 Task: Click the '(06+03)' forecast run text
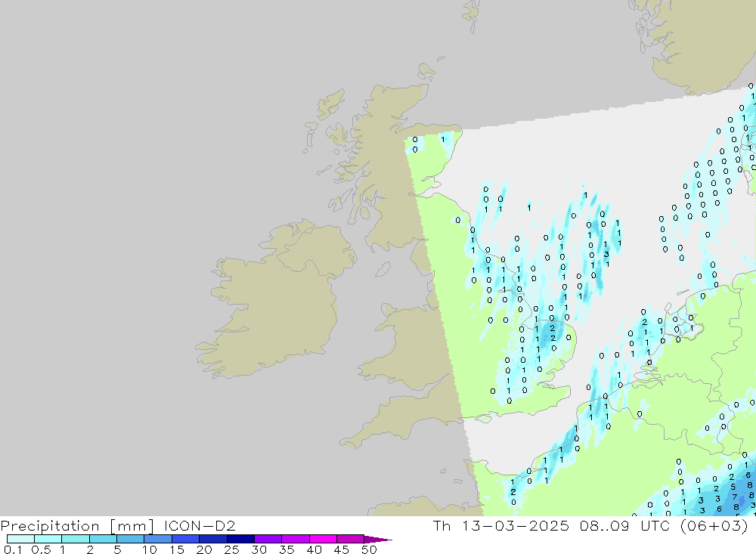(x=714, y=525)
